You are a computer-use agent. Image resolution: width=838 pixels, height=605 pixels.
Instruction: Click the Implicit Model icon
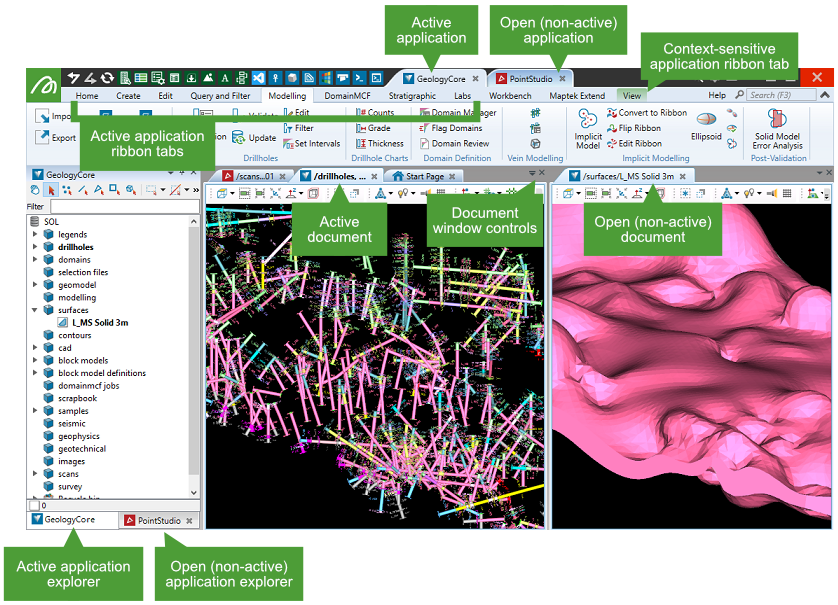[587, 119]
